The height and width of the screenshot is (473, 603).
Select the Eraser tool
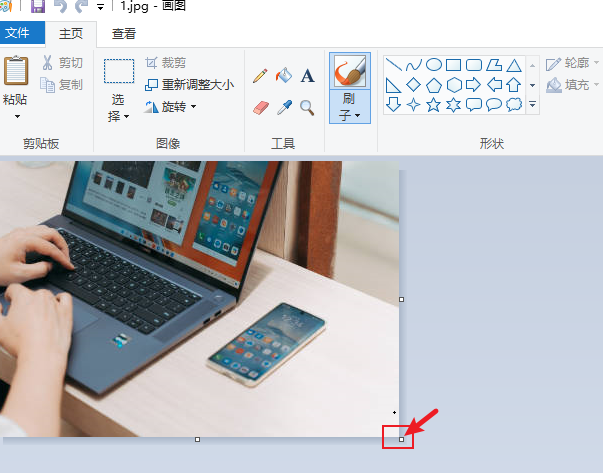pos(261,106)
